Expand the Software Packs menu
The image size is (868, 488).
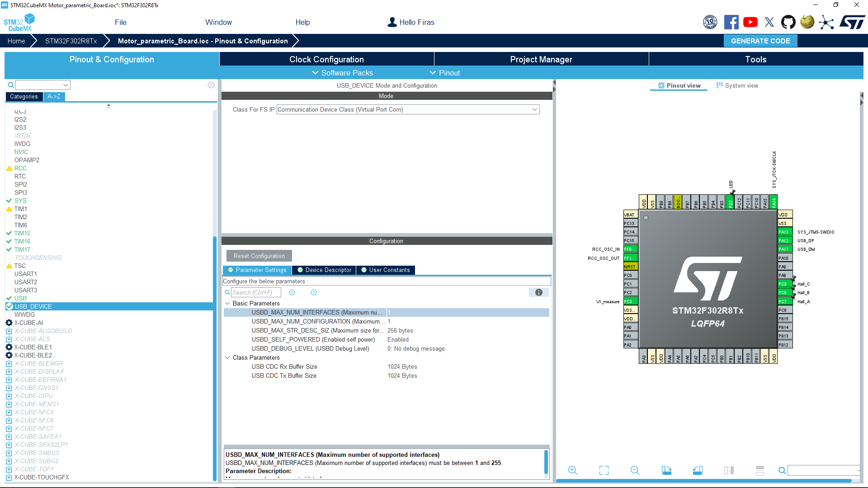click(x=342, y=73)
